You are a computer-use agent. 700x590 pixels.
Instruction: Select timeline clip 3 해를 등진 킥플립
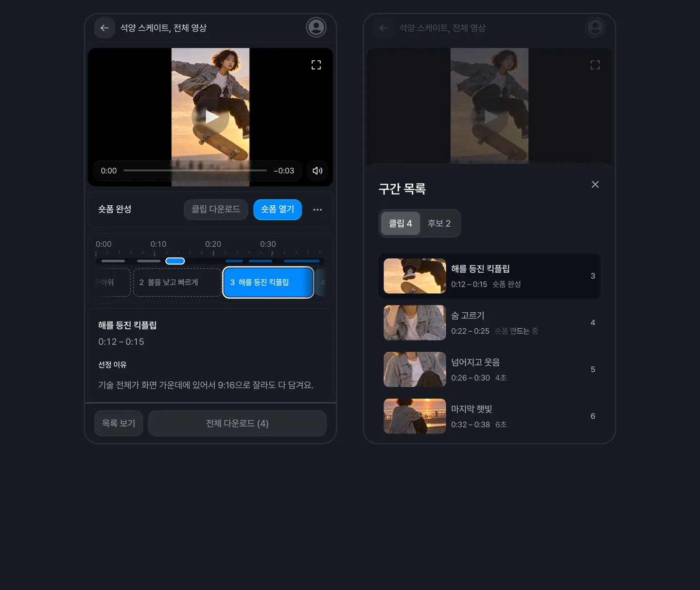coord(268,282)
